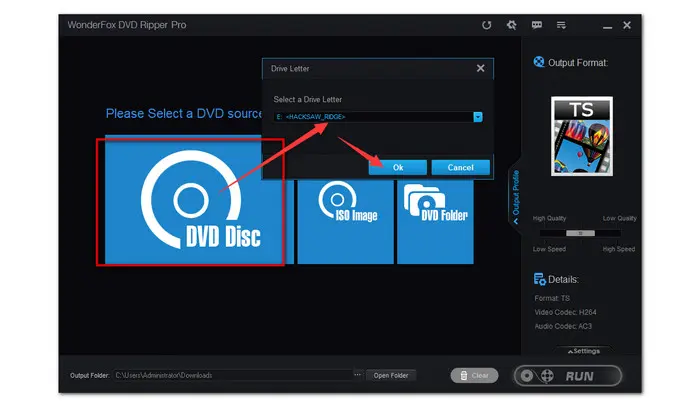Open the feedback chat bubble icon
The height and width of the screenshot is (407, 700).
point(537,25)
